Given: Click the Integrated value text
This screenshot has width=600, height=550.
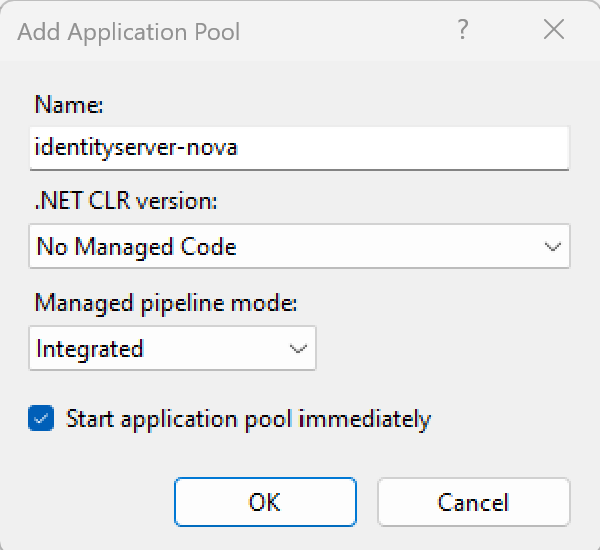Looking at the screenshot, I should click(90, 349).
